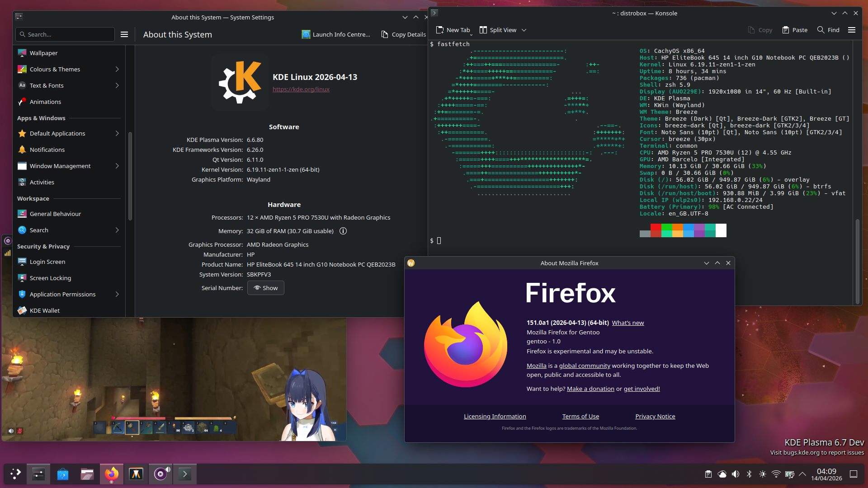Click the red color block in fastfetch output
This screenshot has width=868, height=488.
point(656,227)
